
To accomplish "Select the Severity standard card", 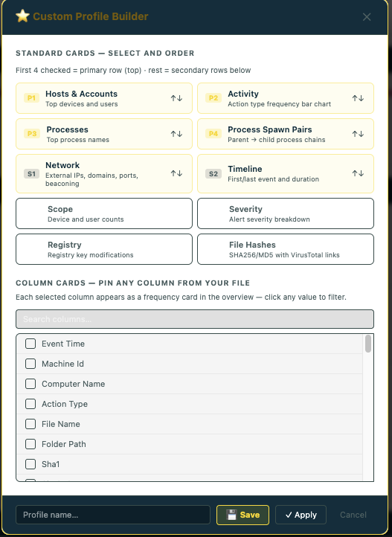I will (x=286, y=213).
